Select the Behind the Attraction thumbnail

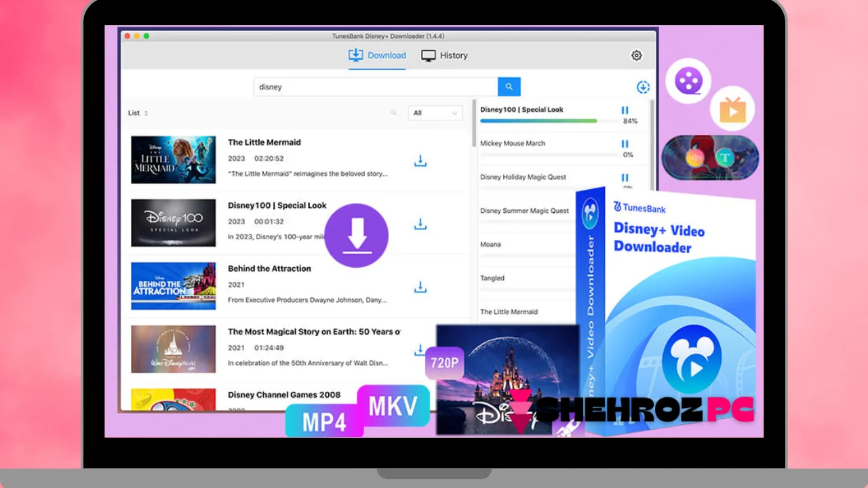tap(173, 286)
